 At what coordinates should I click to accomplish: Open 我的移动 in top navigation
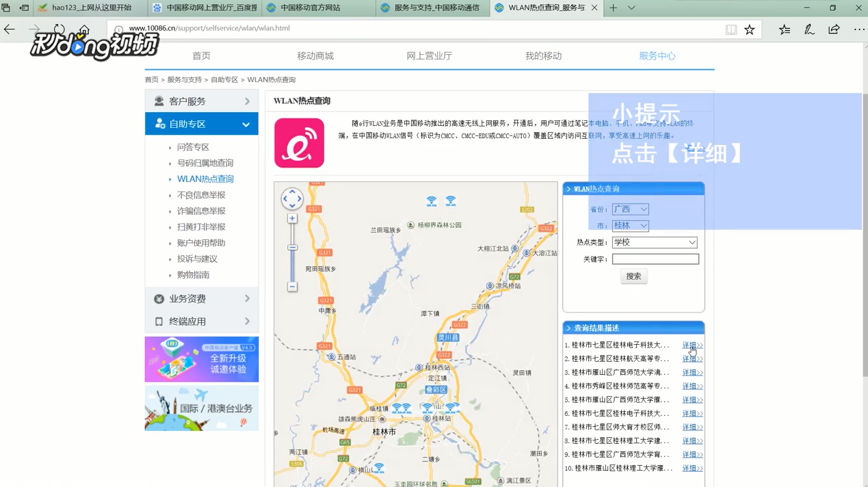click(x=543, y=56)
